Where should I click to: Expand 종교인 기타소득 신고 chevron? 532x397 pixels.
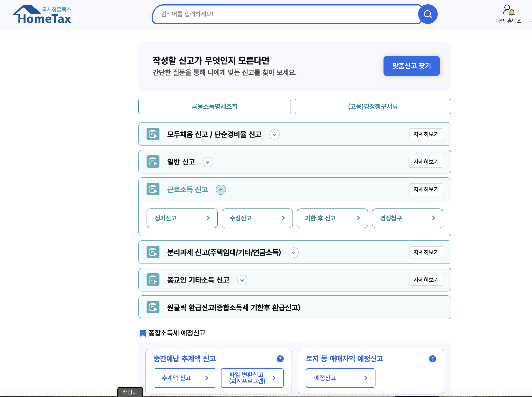(242, 280)
